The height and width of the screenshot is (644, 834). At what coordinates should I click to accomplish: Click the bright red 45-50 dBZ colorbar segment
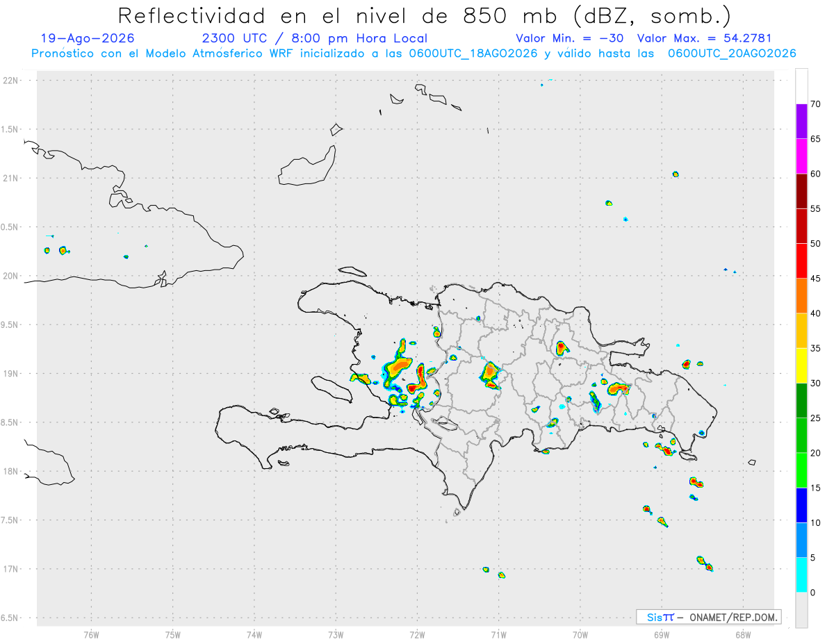[x=801, y=261]
